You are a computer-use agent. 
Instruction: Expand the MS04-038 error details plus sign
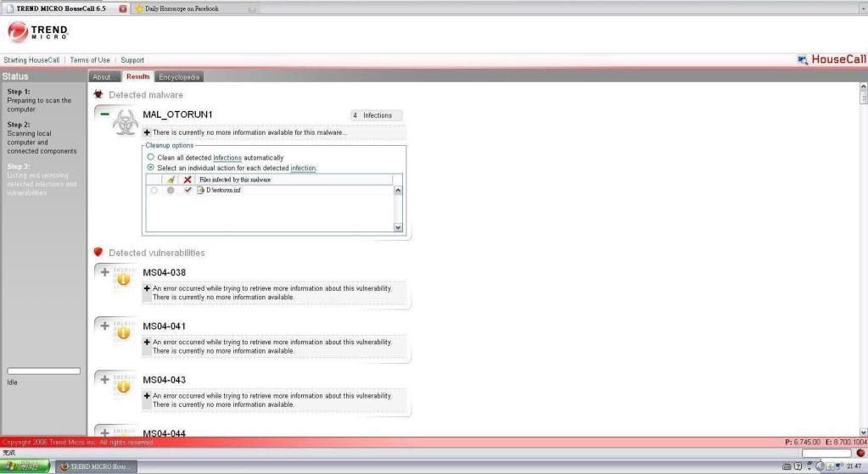pos(147,288)
